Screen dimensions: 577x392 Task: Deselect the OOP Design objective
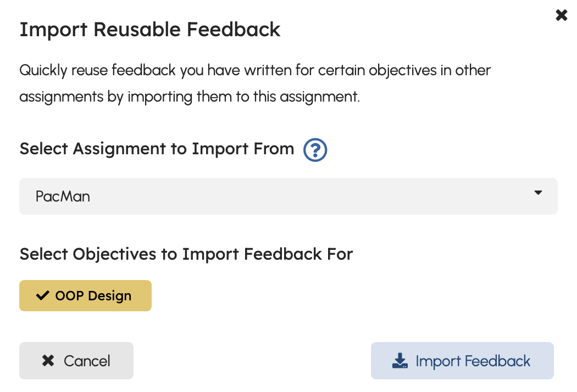coord(85,296)
